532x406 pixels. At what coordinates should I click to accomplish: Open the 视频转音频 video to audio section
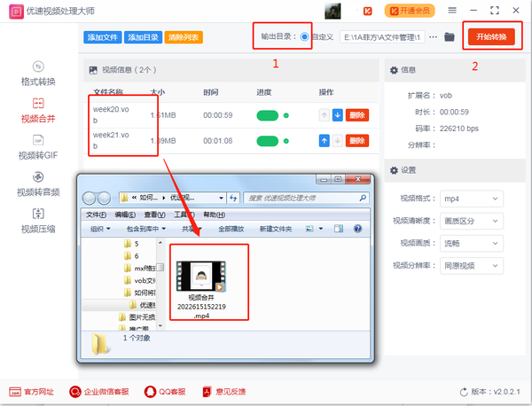coord(38,184)
